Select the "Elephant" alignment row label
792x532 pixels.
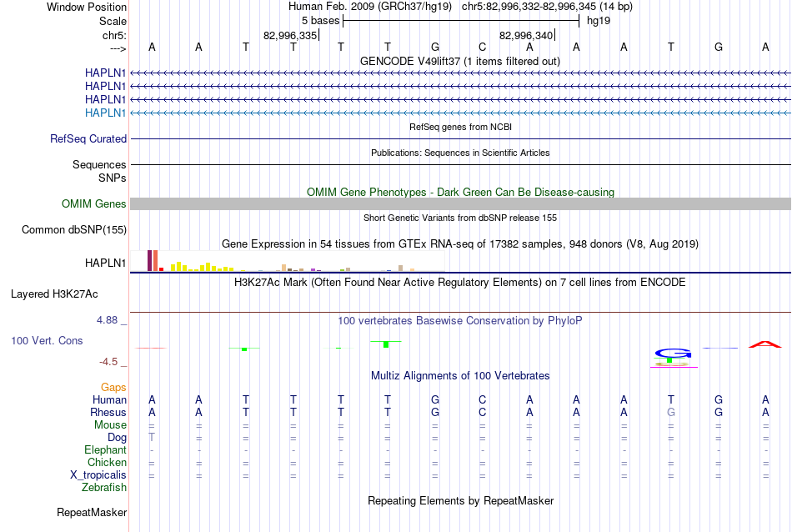tap(105, 449)
